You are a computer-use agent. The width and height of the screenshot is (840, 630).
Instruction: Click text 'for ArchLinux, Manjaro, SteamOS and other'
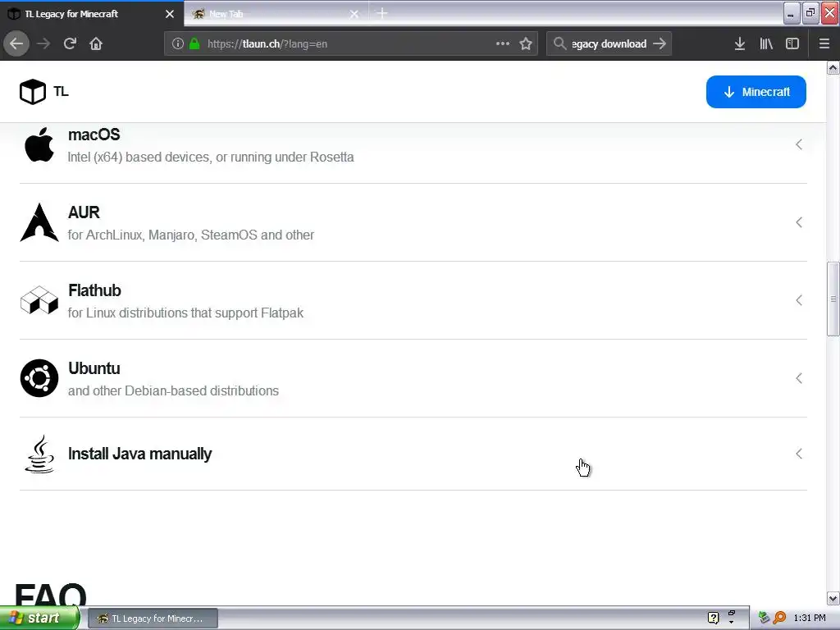click(190, 235)
